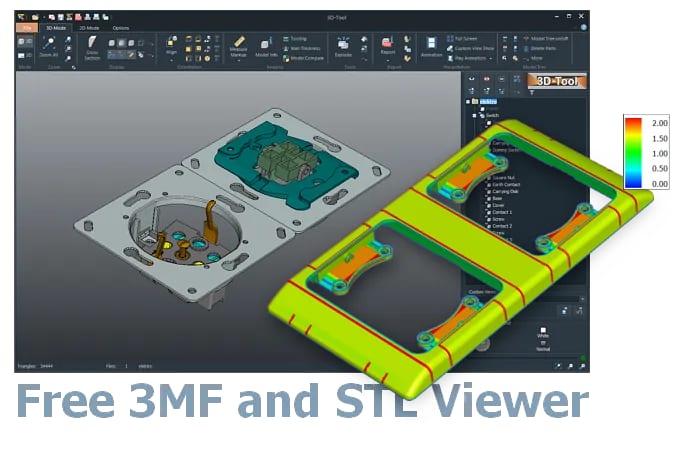Viewport: 680px width, 450px height.
Task: Click the pencil edit icon in Display group
Action: pyautogui.click(x=131, y=55)
